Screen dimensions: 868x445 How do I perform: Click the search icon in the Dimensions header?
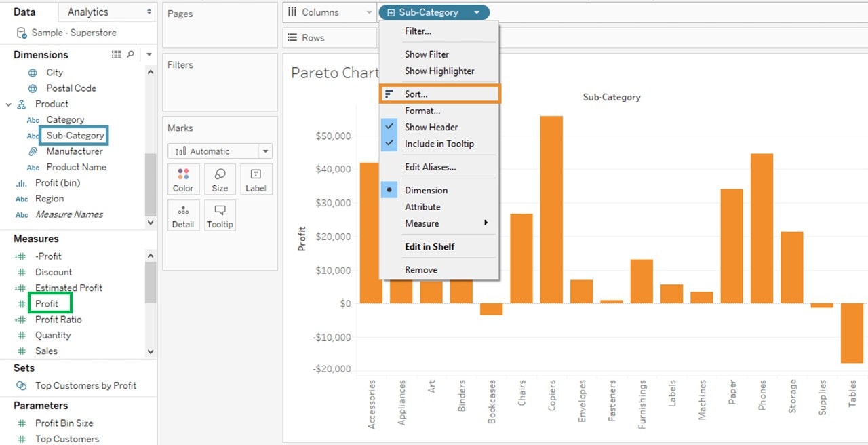tap(131, 54)
